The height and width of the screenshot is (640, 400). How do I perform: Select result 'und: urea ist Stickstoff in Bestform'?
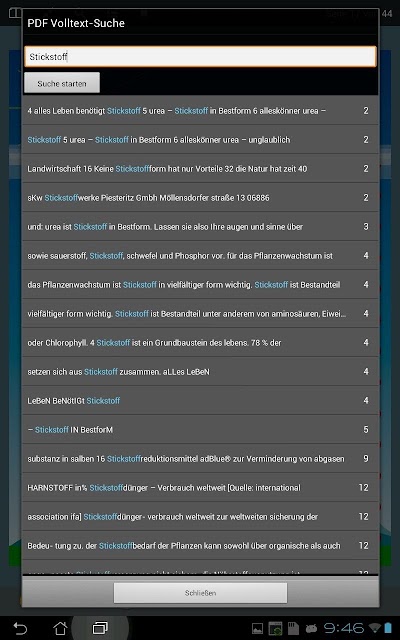[x=200, y=227]
